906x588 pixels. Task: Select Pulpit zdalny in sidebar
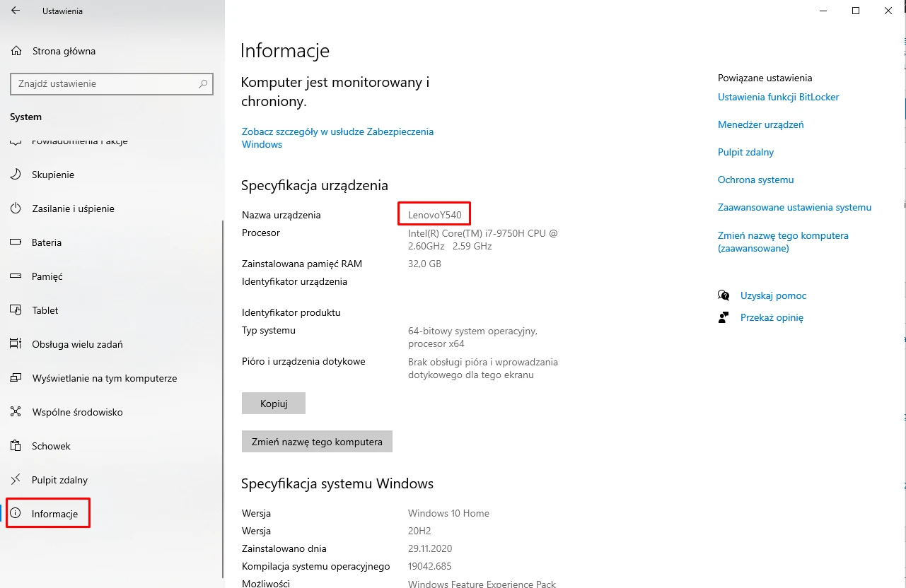(59, 480)
